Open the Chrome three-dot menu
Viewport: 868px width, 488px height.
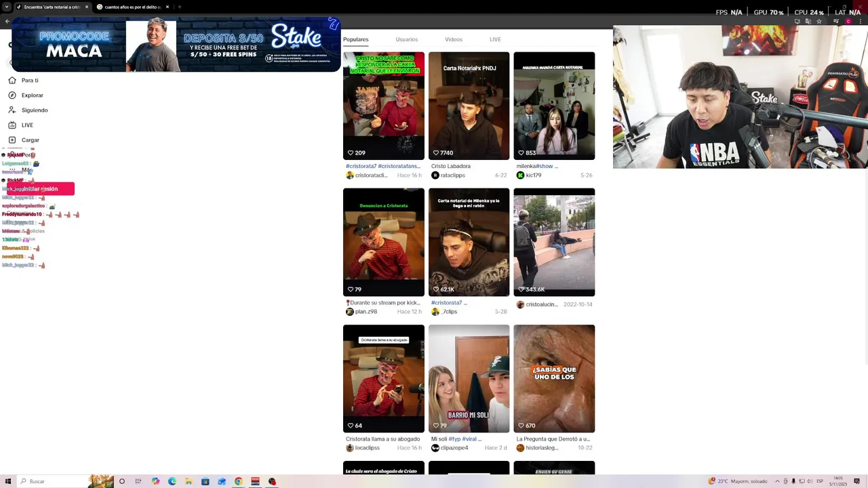point(861,21)
